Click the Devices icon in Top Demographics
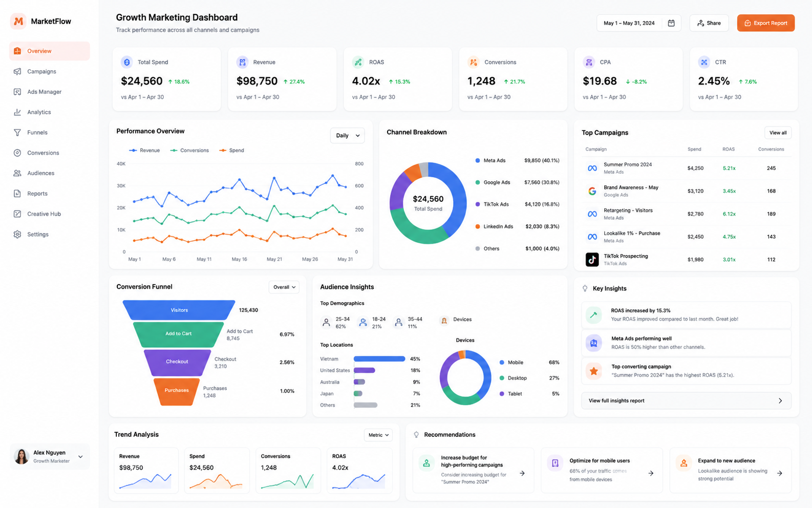This screenshot has width=812, height=508. pos(444,320)
